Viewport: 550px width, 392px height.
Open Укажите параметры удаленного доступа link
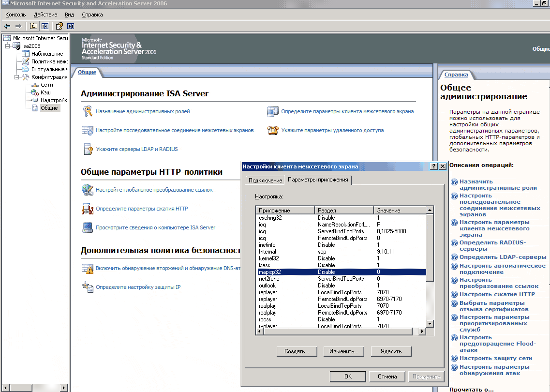click(x=332, y=130)
